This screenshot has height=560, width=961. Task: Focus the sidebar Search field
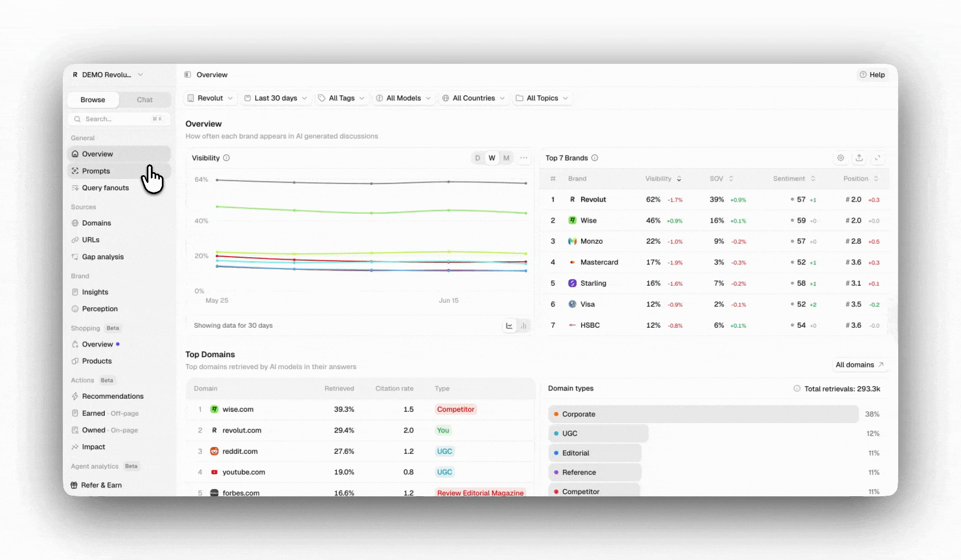(x=119, y=119)
